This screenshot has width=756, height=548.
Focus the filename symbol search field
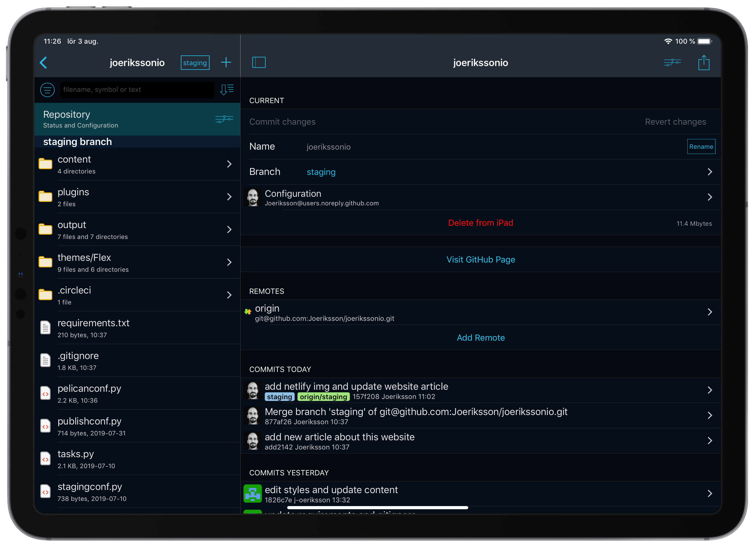point(137,90)
